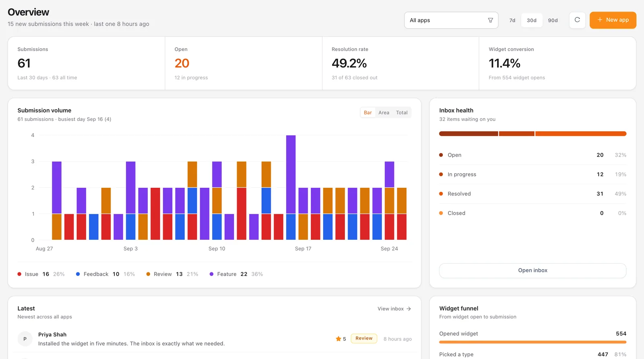
Task: Click the '8 hours ago' timestamp
Action: pos(398,339)
